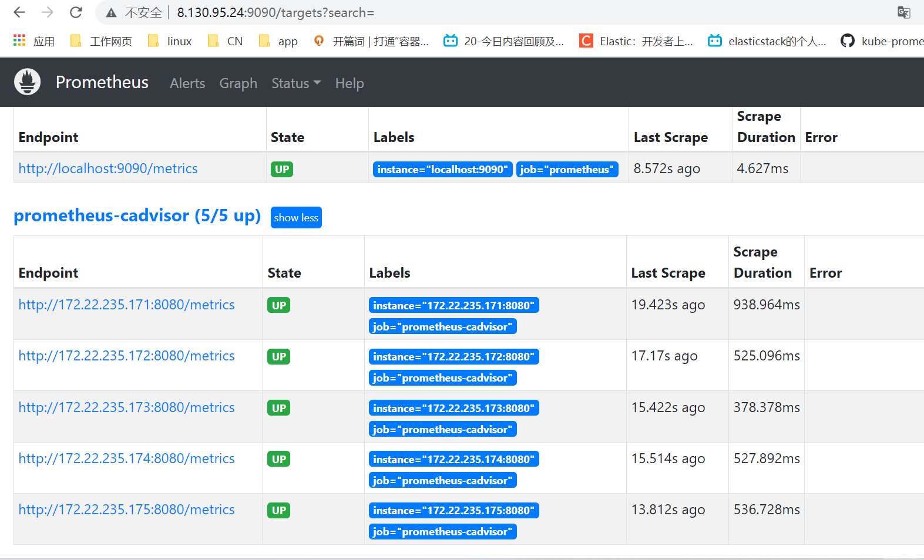The height and width of the screenshot is (560, 924).
Task: Open the apps grid icon in bookmarks bar
Action: coord(19,41)
